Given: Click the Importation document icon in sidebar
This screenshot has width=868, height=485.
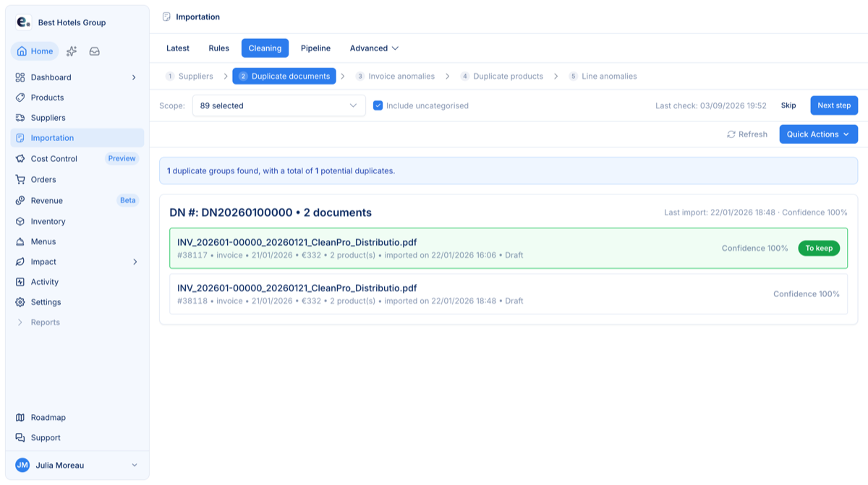Looking at the screenshot, I should click(x=20, y=138).
